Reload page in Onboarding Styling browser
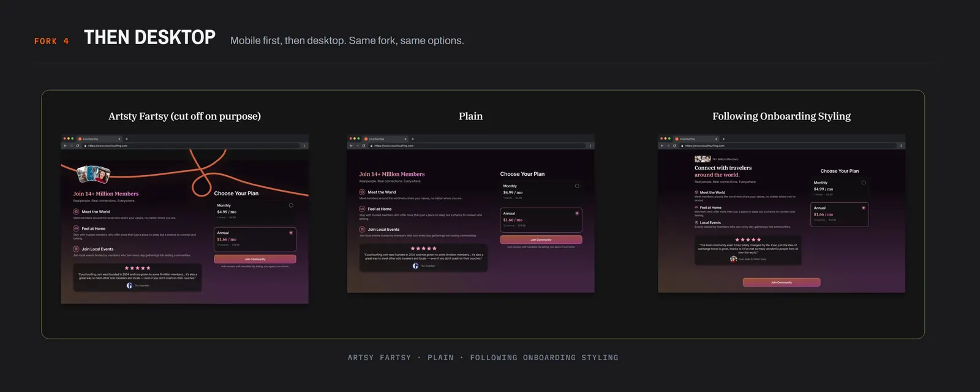Image resolution: width=980 pixels, height=392 pixels. point(675,146)
